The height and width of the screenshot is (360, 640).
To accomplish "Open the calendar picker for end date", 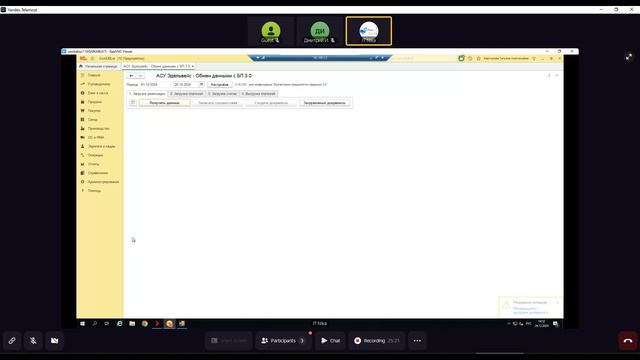I will (202, 84).
